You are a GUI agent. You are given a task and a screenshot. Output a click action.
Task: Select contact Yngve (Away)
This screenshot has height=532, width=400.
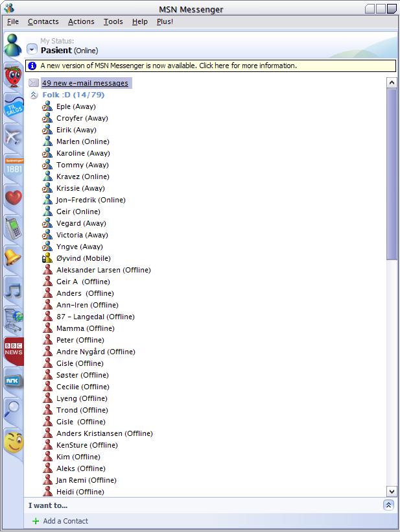point(79,247)
